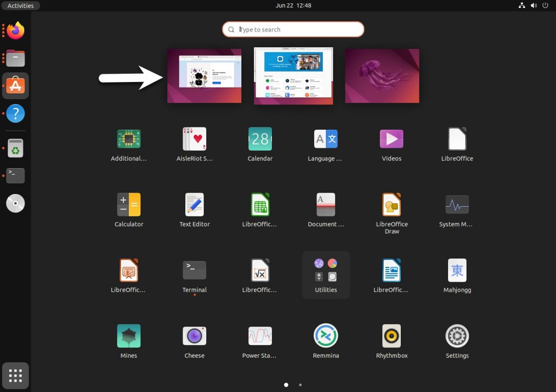The image size is (556, 392).
Task: Focus the Type to search field
Action: [x=293, y=29]
